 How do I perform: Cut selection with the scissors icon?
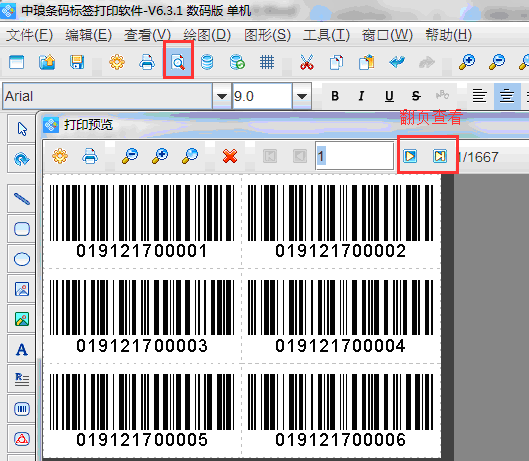click(x=307, y=62)
